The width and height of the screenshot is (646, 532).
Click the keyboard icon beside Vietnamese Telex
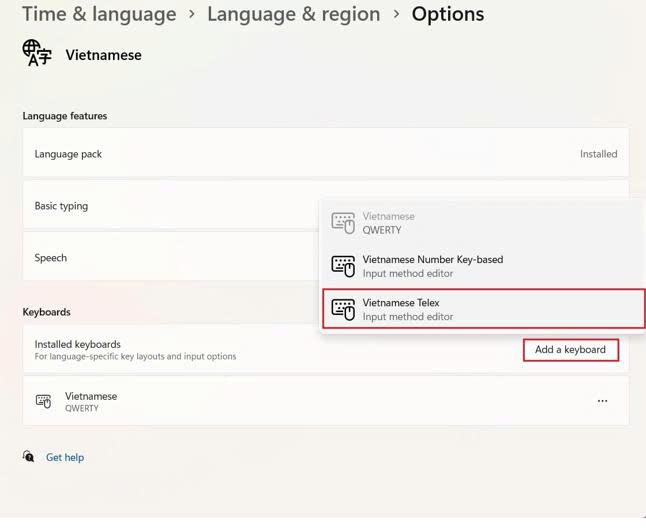pos(343,309)
